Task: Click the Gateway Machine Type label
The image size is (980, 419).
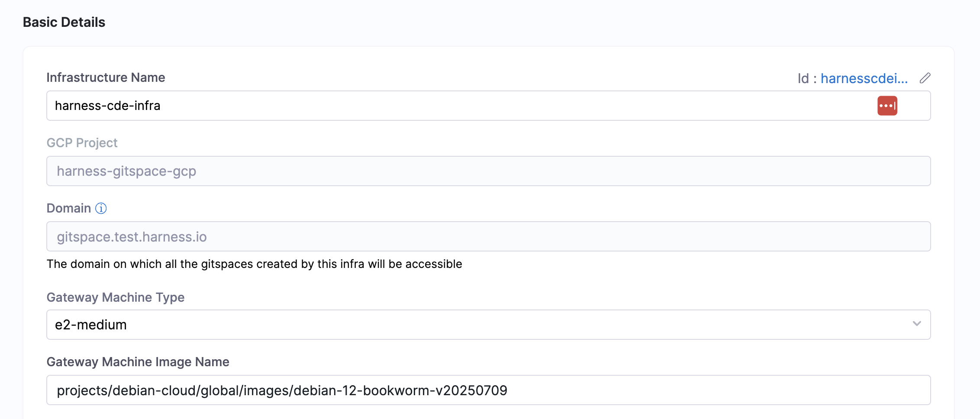Action: [115, 297]
